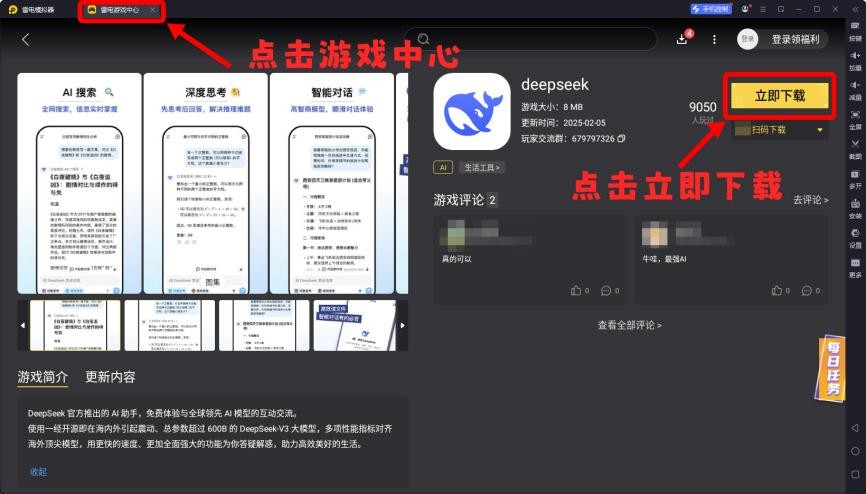866x494 pixels.
Task: Open the 深度思考 screenshot
Action: 205,183
